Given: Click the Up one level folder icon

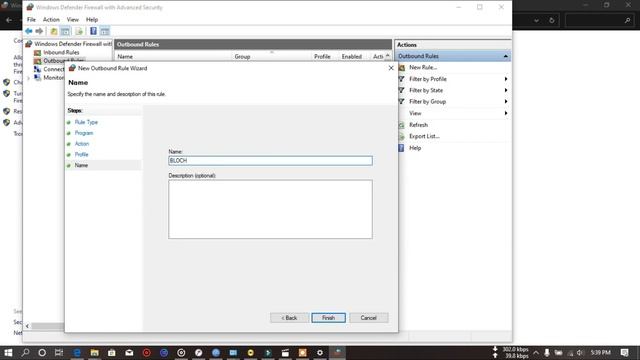Looking at the screenshot, I should coord(53,31).
